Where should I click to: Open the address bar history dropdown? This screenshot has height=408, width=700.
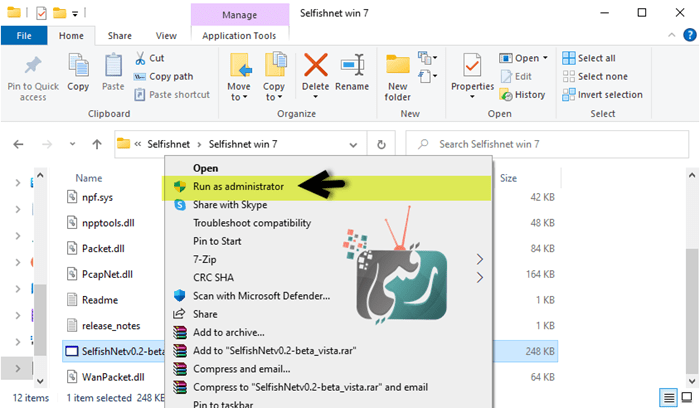click(353, 145)
